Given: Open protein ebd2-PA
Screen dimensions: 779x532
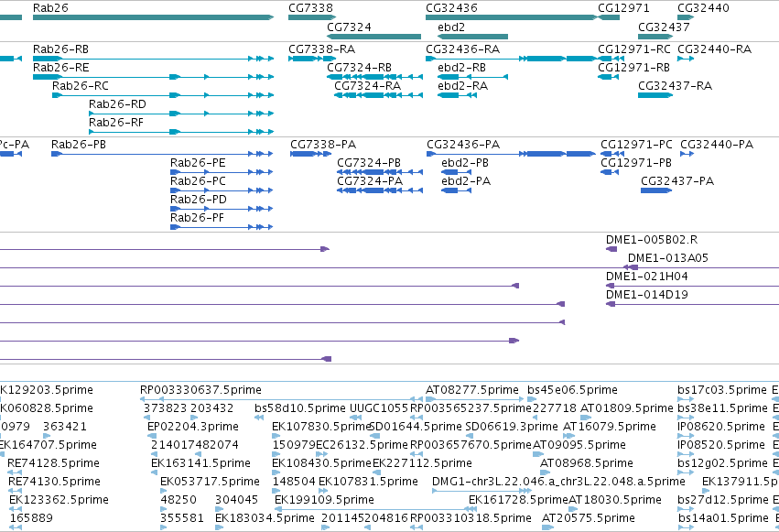Looking at the screenshot, I should point(466,181).
